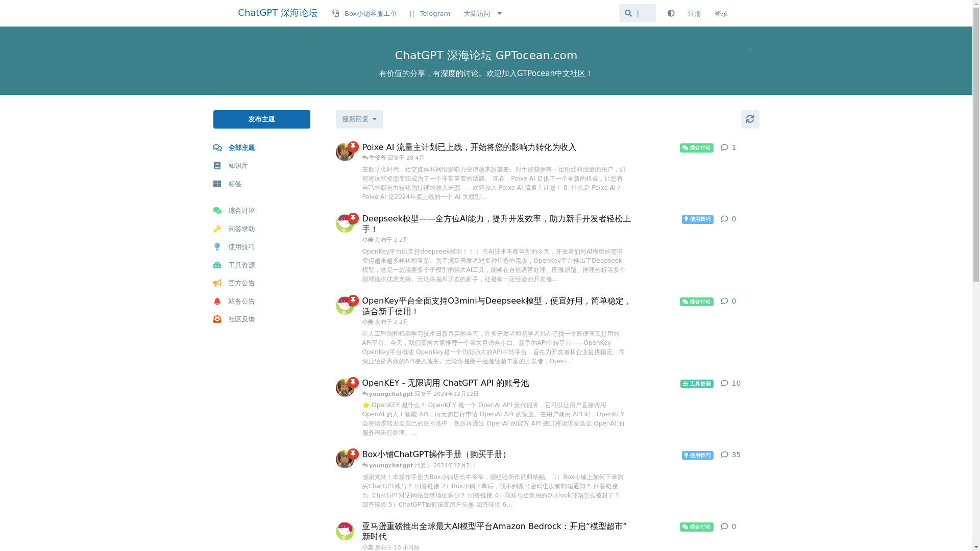Expand the 大陆访问 dropdown menu
Screen dimensions: 980x551
(x=483, y=14)
